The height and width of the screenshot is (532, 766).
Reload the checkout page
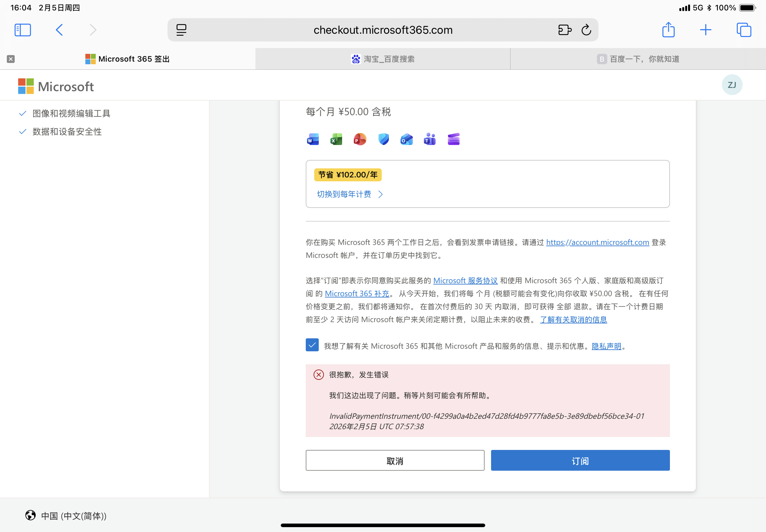click(586, 30)
